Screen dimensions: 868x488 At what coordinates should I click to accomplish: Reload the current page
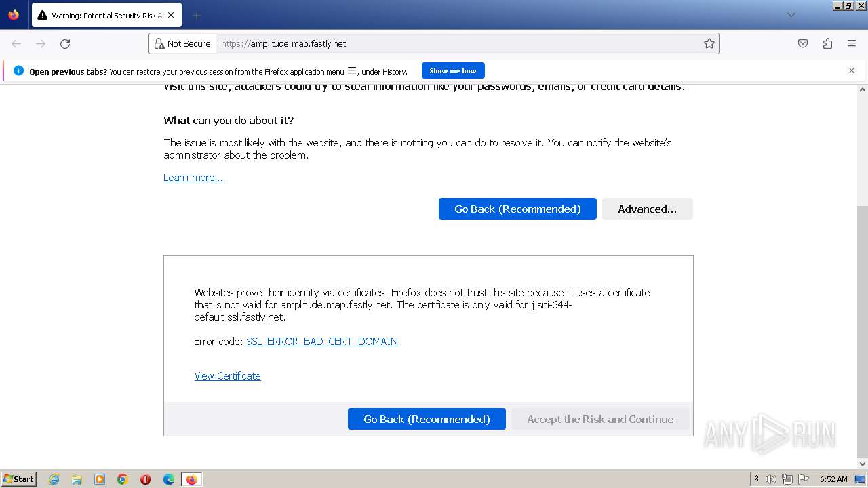[x=65, y=43]
